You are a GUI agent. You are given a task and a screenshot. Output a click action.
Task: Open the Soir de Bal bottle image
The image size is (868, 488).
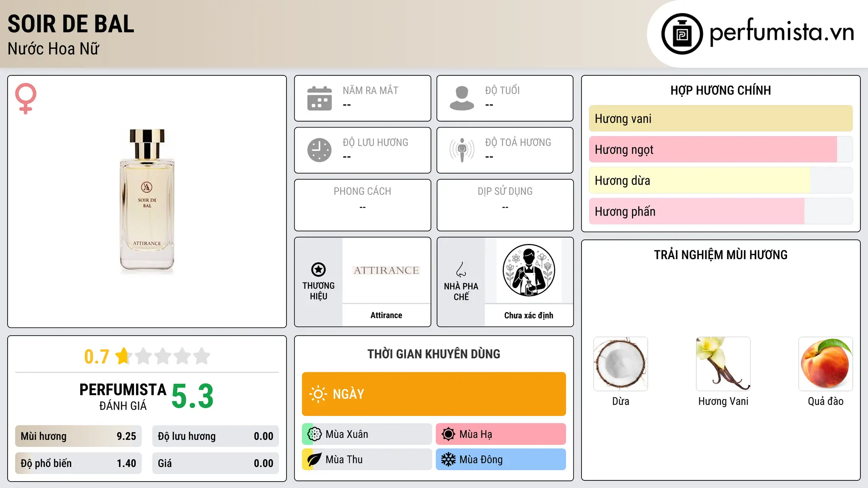147,201
